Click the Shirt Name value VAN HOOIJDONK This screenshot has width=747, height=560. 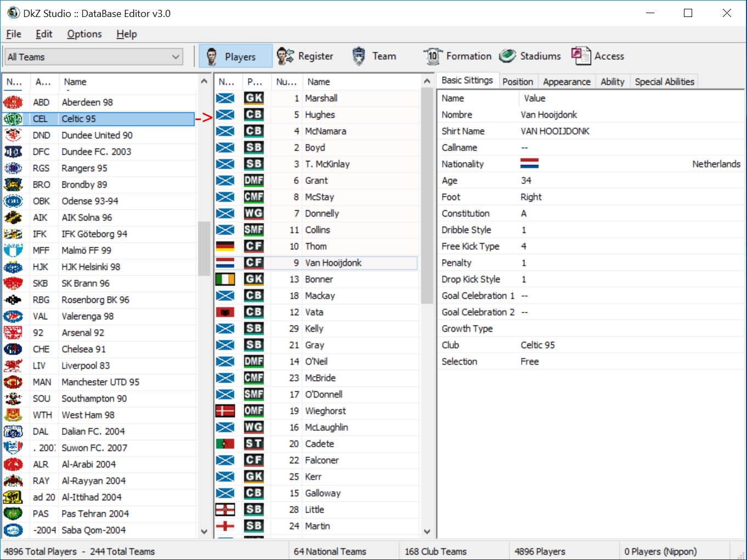pos(555,131)
